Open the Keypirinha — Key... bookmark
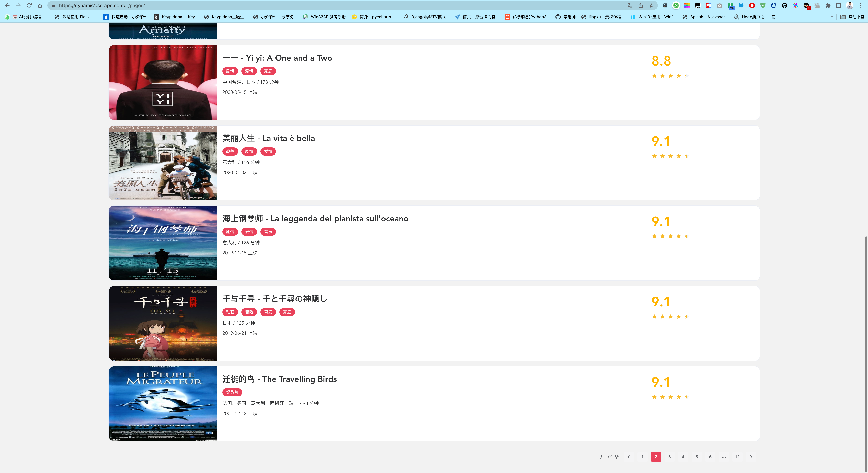This screenshot has width=868, height=473. click(x=176, y=17)
